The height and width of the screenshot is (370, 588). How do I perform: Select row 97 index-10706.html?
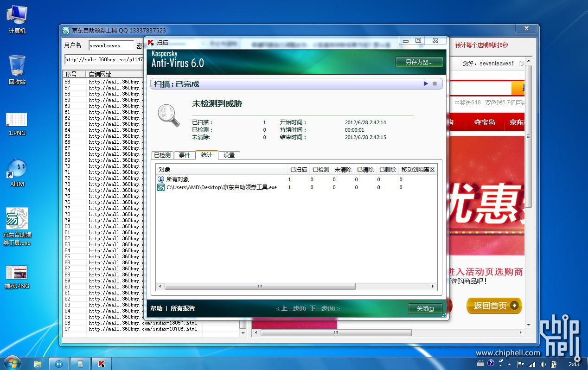pyautogui.click(x=151, y=329)
